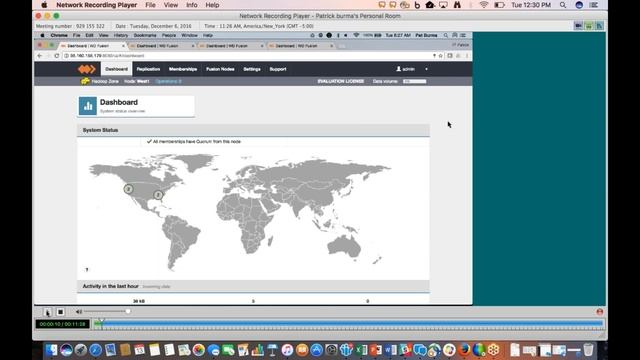Click the bookmark star in recorded Chrome
Screen dimensions: 640x360
tap(440, 56)
